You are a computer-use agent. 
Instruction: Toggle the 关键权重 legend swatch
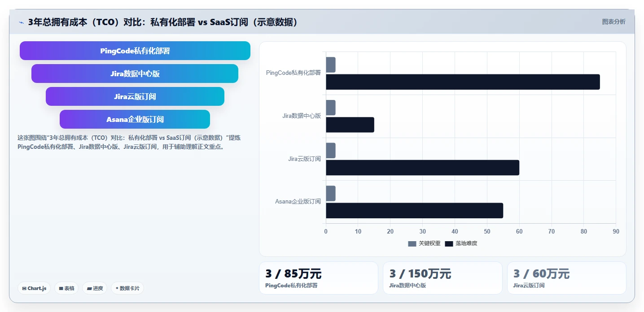click(412, 243)
